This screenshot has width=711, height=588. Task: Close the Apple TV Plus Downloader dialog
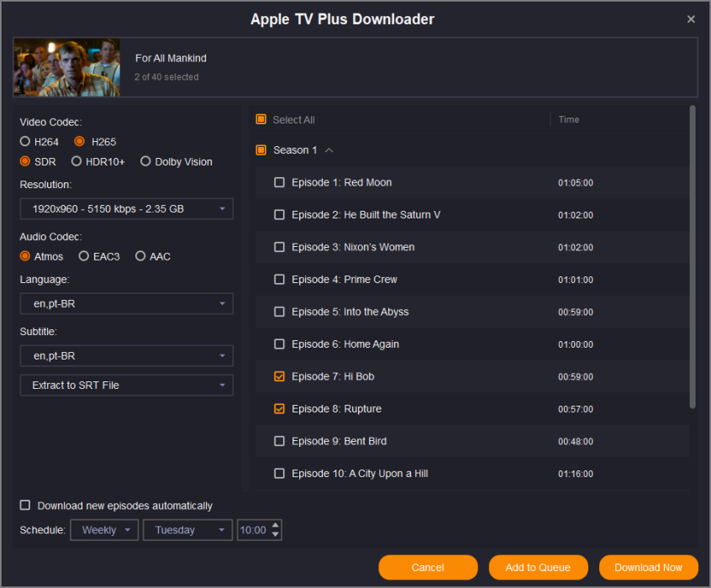click(x=691, y=19)
